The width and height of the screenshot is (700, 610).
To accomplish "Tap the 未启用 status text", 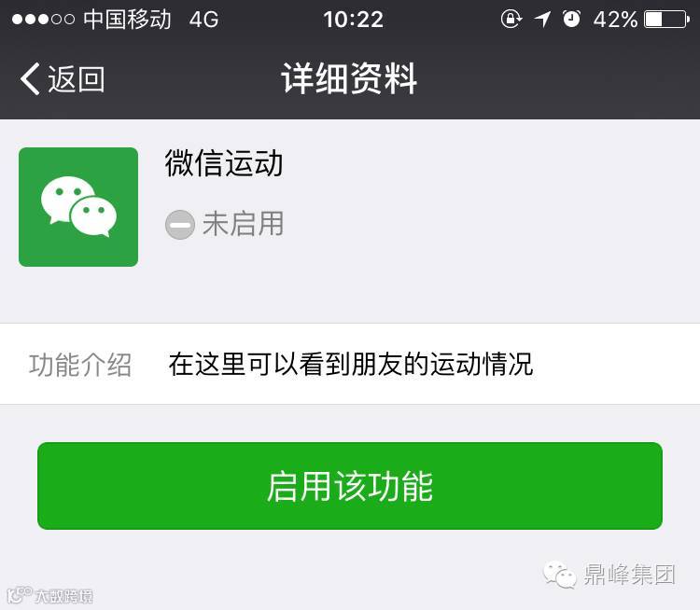I will [243, 224].
